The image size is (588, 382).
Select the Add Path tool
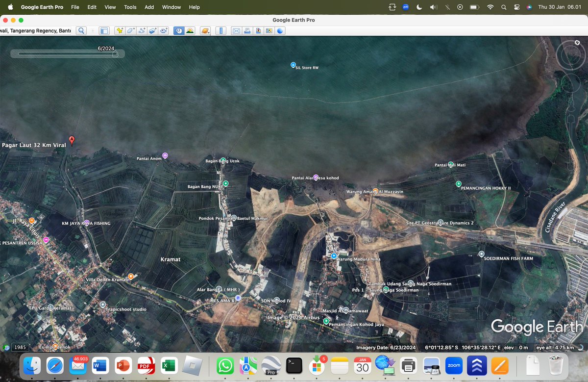point(142,30)
